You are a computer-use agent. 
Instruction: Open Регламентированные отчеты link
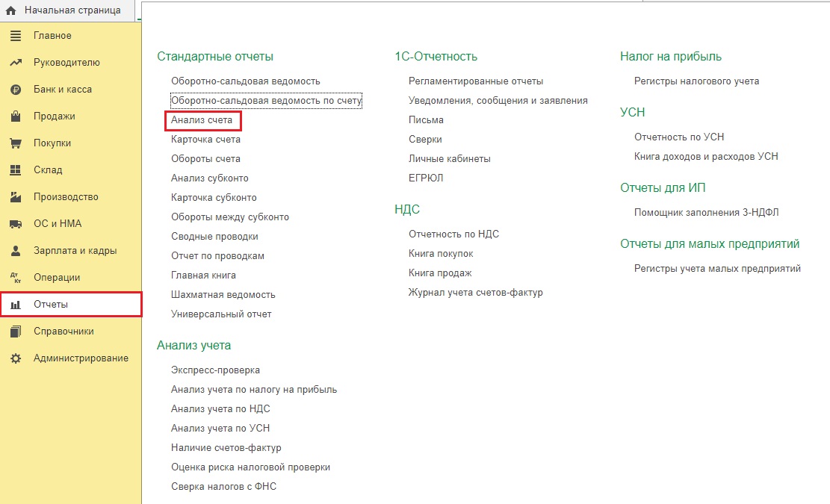pyautogui.click(x=476, y=81)
